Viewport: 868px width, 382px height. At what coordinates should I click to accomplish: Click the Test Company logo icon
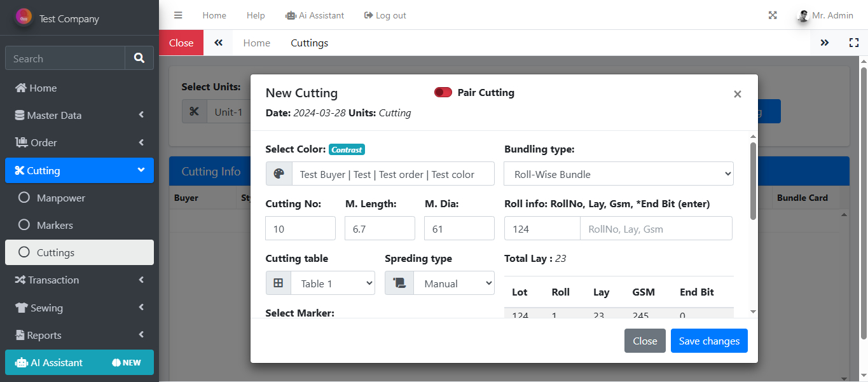pos(24,17)
